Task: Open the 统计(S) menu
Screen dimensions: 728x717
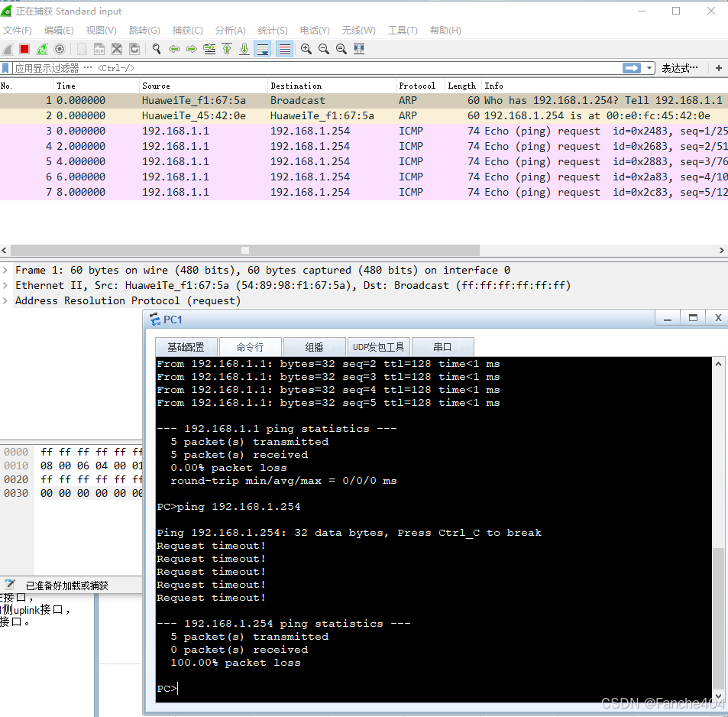Action: 273,31
